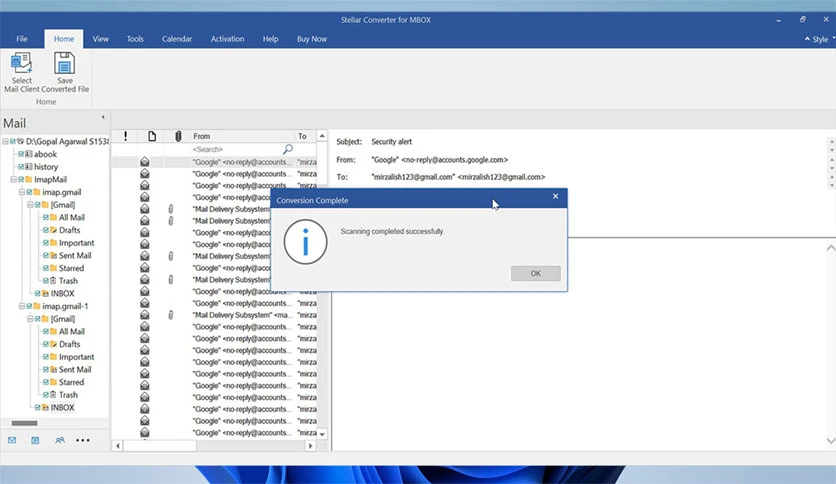Viewport: 836px width, 484px height.
Task: Select the Trash folder under imap.gmail-1
Action: (68, 395)
